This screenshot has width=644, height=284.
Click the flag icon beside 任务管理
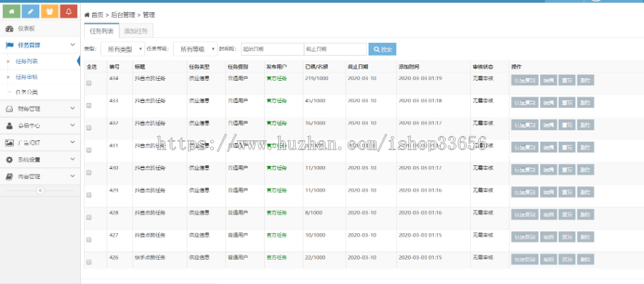(x=9, y=45)
